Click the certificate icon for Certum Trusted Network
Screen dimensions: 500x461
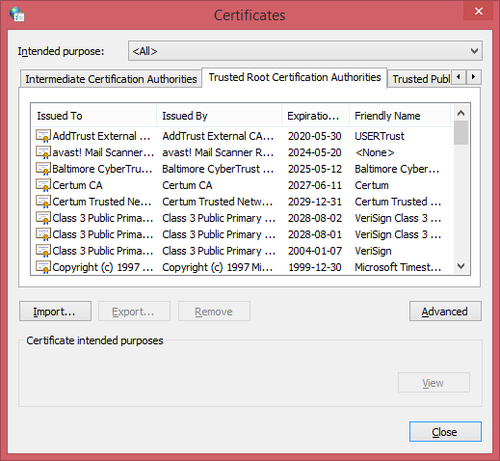pyautogui.click(x=43, y=201)
